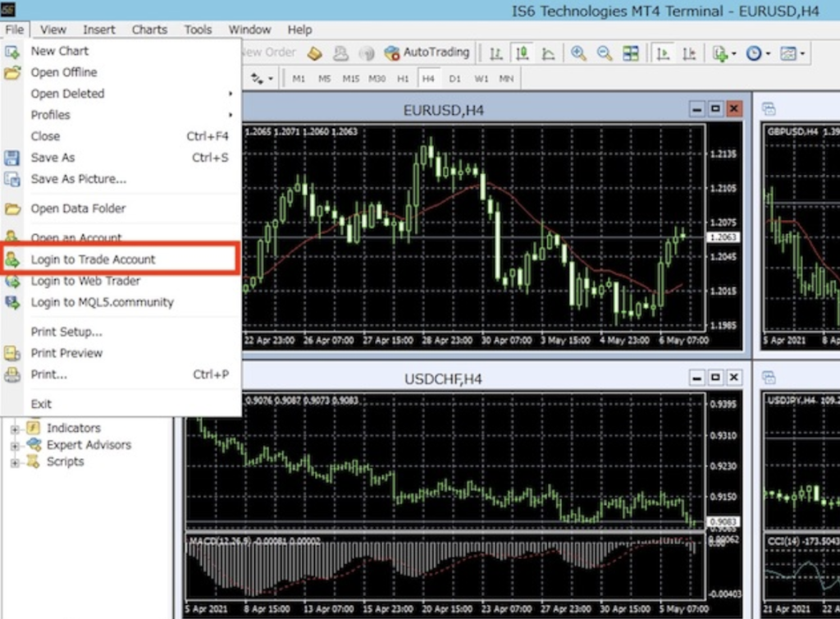Viewport: 840px width, 619px height.
Task: Click chart icon atop GBPUSD window
Action: (769, 109)
